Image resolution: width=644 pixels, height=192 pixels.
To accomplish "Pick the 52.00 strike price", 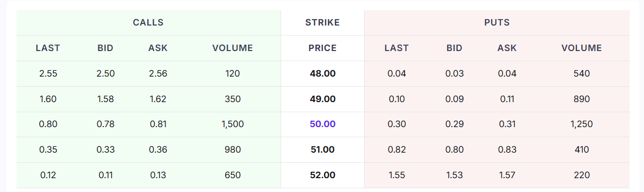I will click(x=323, y=175).
